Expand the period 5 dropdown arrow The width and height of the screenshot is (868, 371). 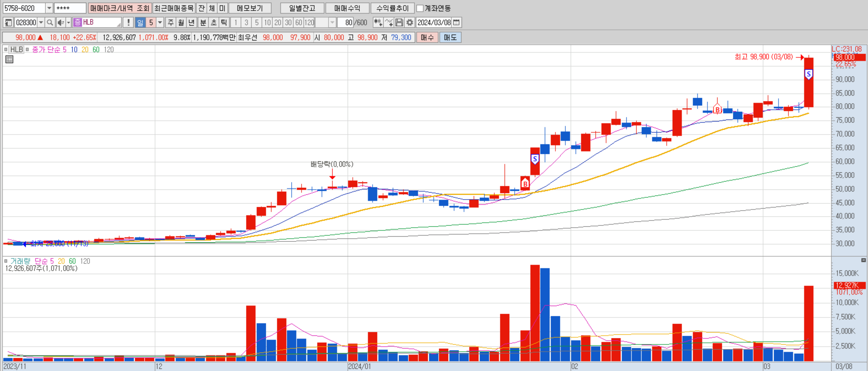click(x=160, y=23)
